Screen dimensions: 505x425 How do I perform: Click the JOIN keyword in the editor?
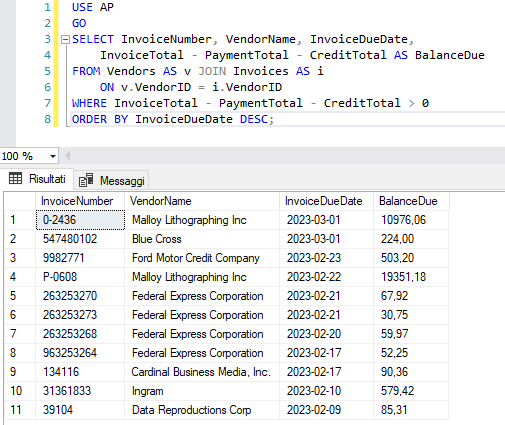click(x=212, y=71)
